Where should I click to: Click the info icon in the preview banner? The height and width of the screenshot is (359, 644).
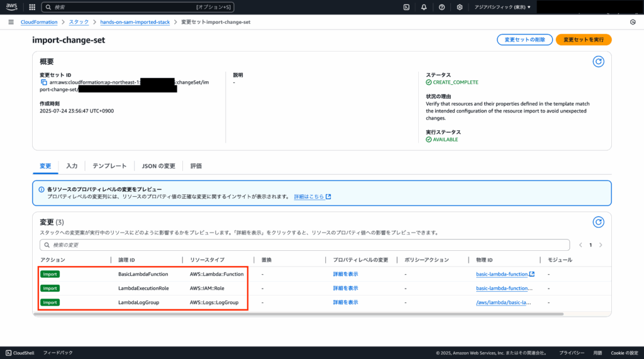point(42,190)
